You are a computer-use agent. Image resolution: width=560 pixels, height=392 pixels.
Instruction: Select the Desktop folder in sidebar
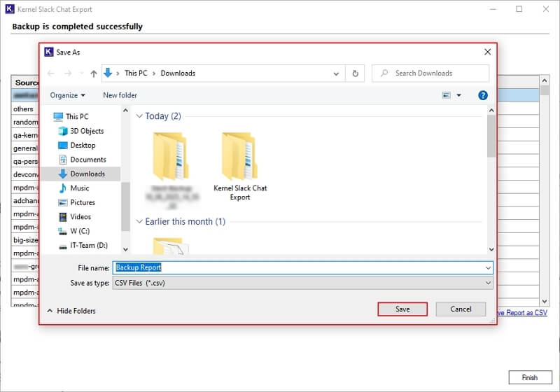[82, 146]
